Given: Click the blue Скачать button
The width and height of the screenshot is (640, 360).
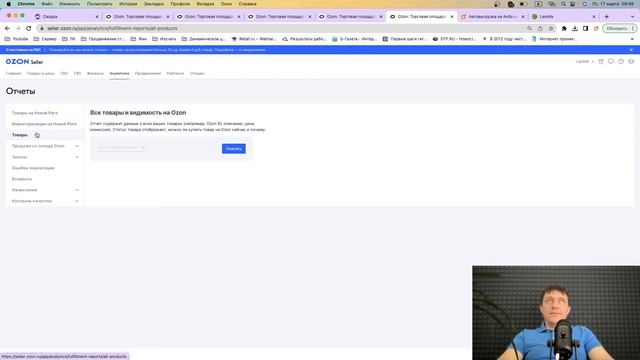Looking at the screenshot, I should tap(234, 149).
